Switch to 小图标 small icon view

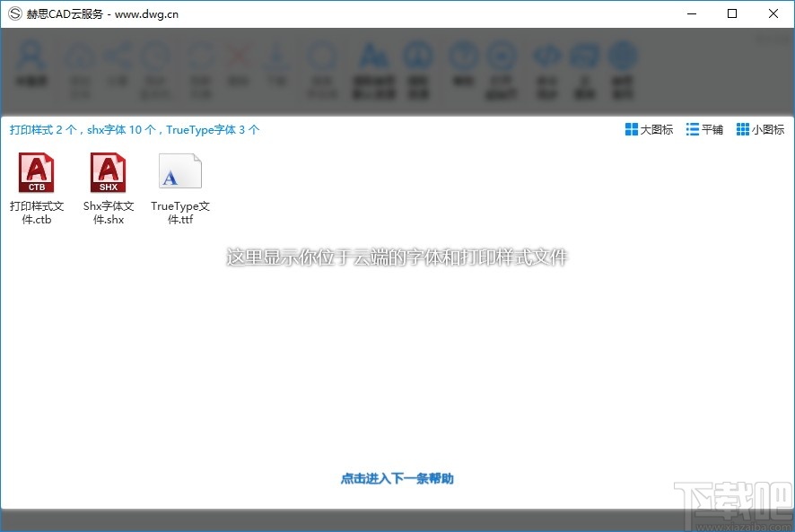tap(760, 130)
